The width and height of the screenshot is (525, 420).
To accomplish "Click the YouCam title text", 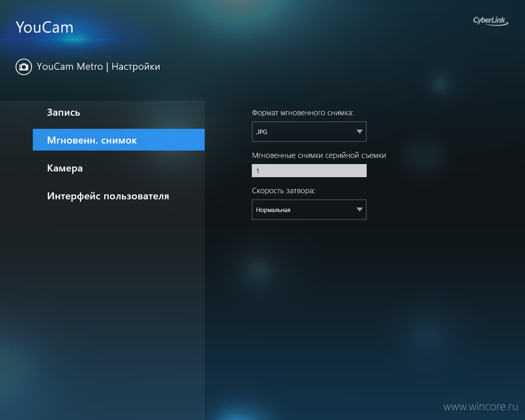I will point(44,27).
